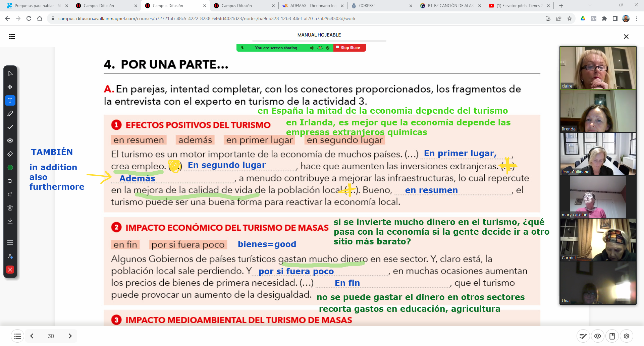Close the Manual Hojeable viewer
This screenshot has width=644, height=346.
coord(626,37)
